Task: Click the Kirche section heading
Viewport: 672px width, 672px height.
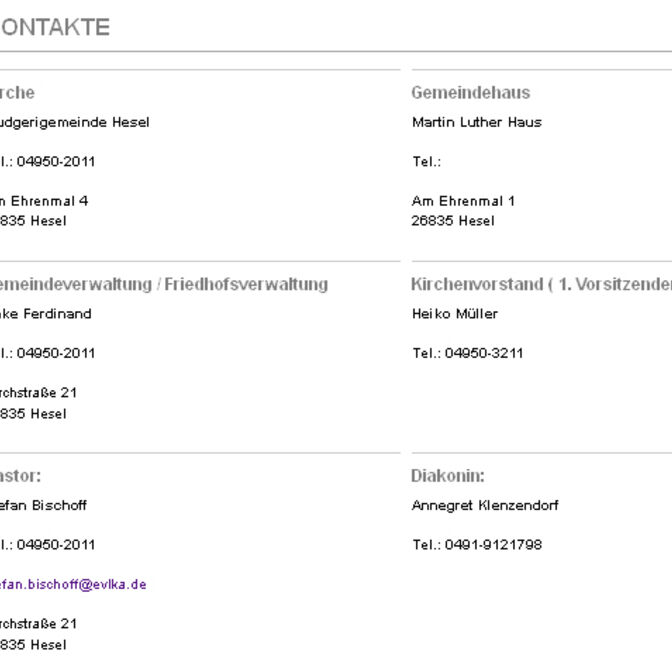Action: click(x=17, y=93)
